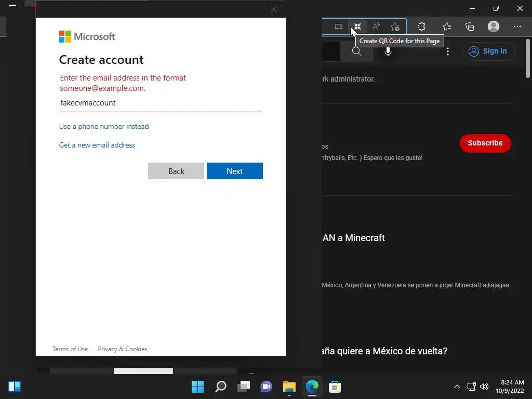The image size is (532, 399).
Task: Click Use a phone number instead link
Action: (x=104, y=126)
